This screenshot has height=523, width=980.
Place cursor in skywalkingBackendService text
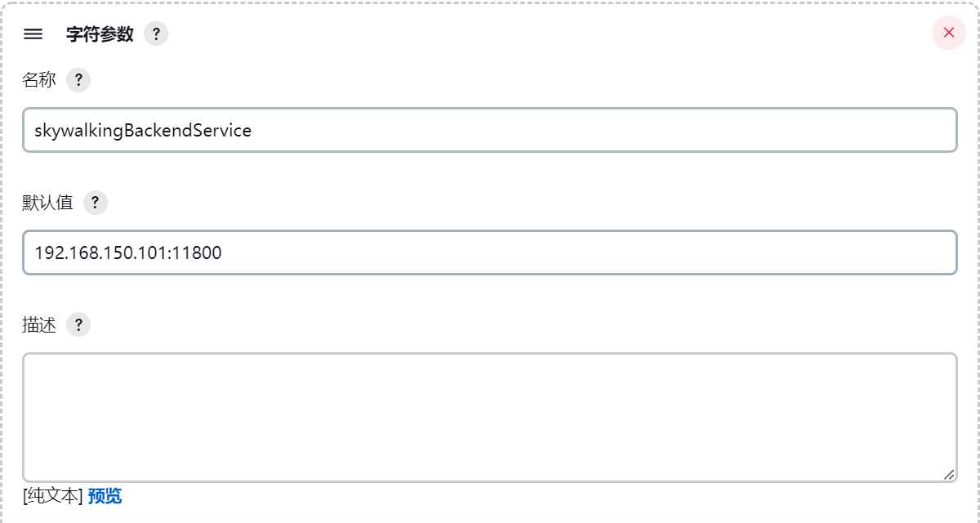pyautogui.click(x=143, y=131)
